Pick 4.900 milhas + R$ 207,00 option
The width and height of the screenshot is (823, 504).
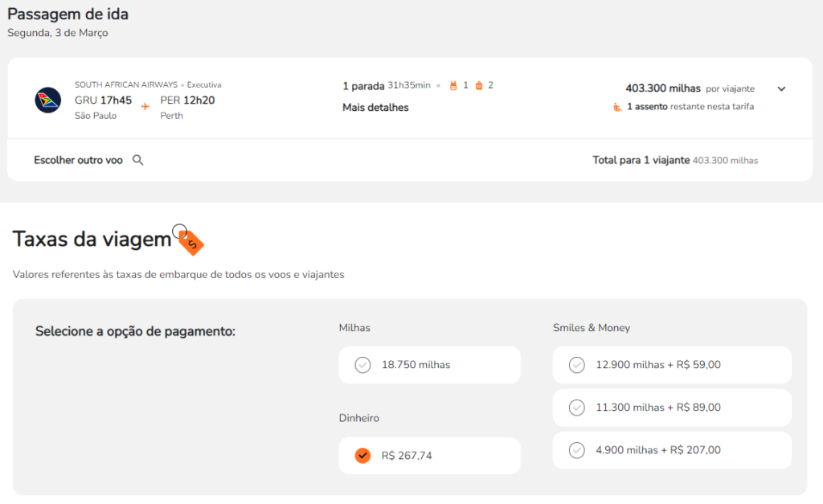671,450
